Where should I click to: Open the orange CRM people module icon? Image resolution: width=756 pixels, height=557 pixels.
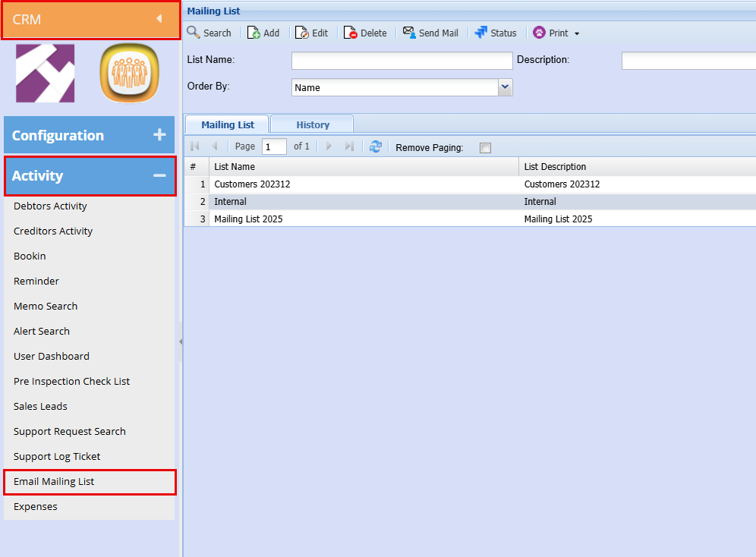click(130, 73)
